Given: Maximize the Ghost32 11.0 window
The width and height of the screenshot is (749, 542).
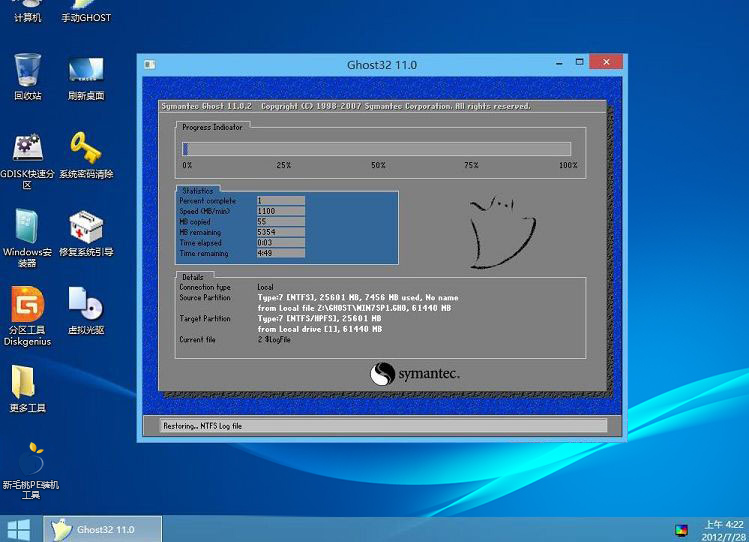Looking at the screenshot, I should tap(579, 62).
